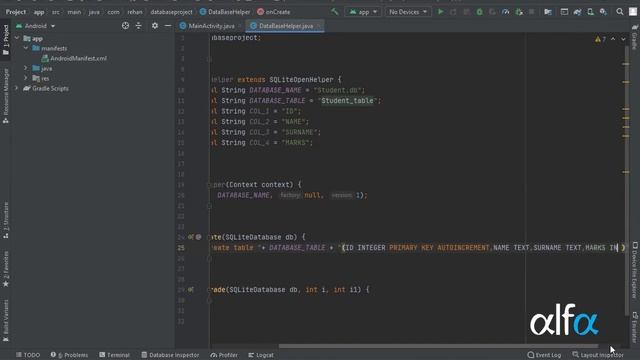This screenshot has width=640, height=360.
Task: Open Project panel settings gear
Action: pyautogui.click(x=155, y=26)
